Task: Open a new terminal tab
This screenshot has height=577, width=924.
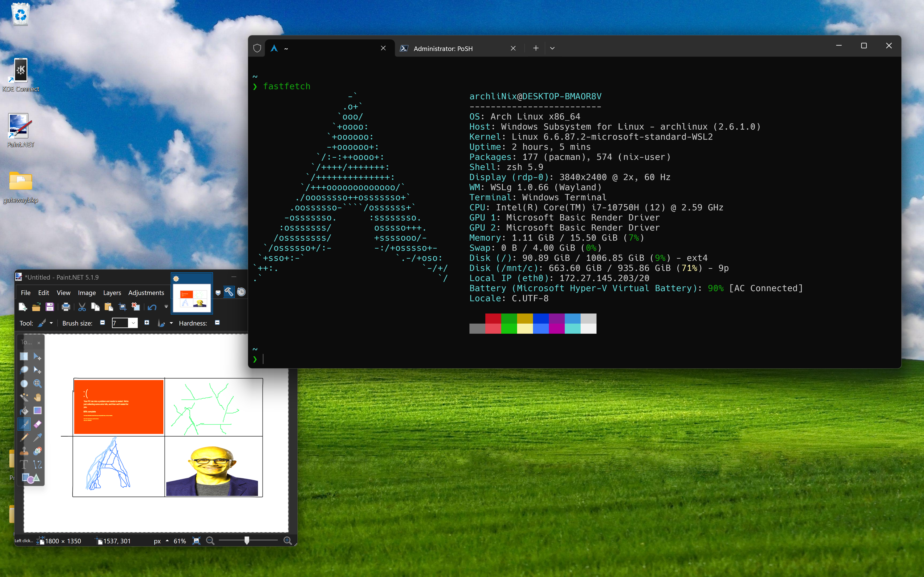Action: [x=536, y=49]
